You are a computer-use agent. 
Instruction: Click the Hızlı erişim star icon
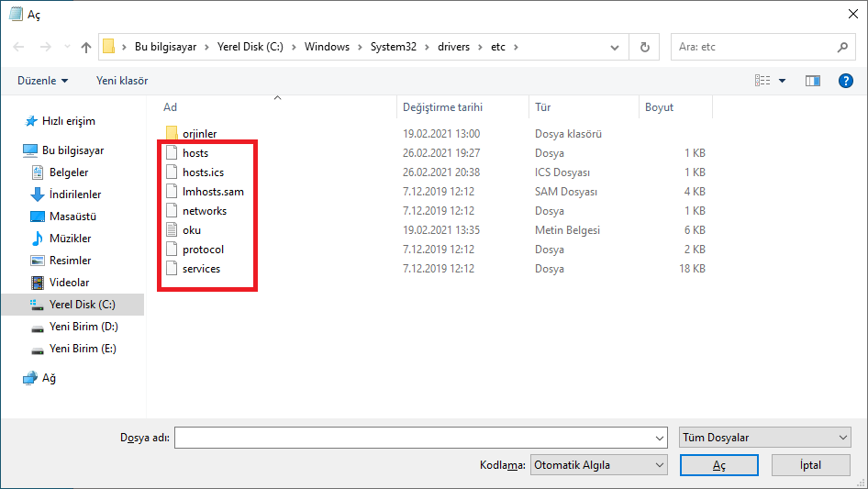[31, 121]
